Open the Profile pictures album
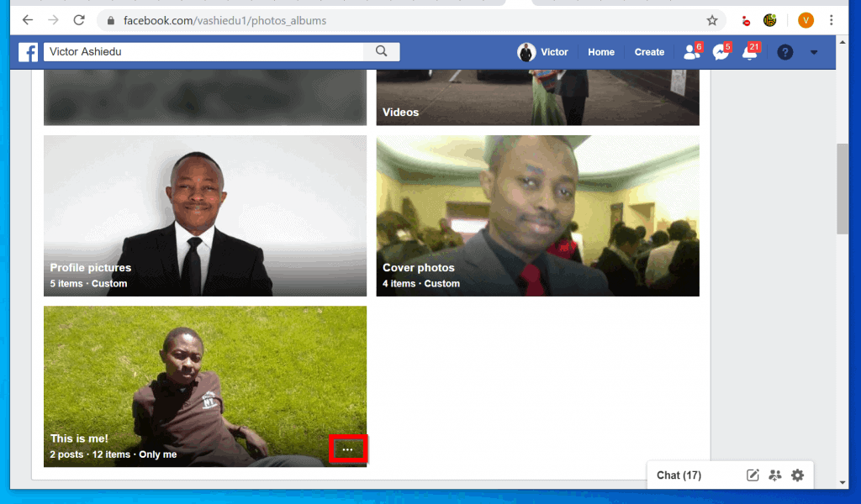Image resolution: width=861 pixels, height=504 pixels. point(205,216)
